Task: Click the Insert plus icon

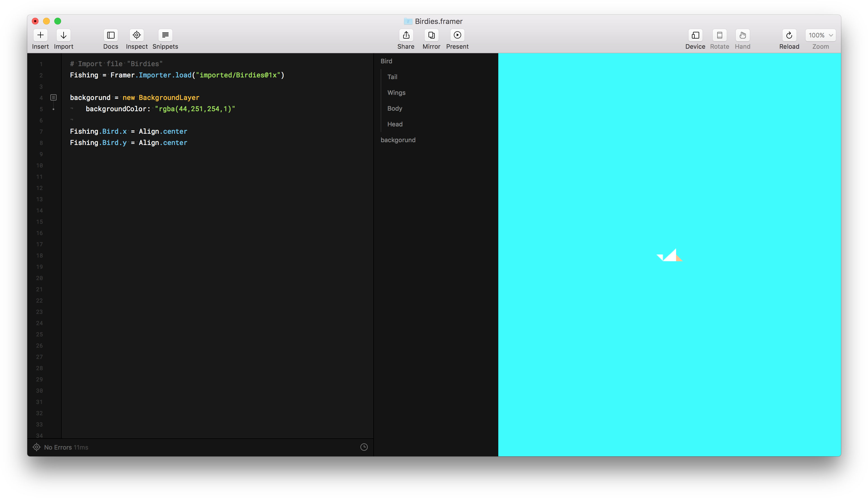Action: 40,35
